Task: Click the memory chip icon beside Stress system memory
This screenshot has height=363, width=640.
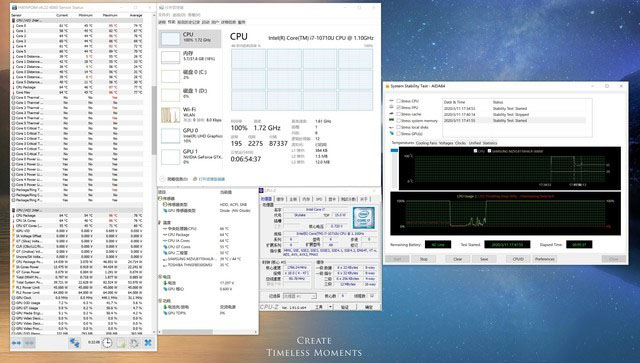Action: click(x=392, y=120)
